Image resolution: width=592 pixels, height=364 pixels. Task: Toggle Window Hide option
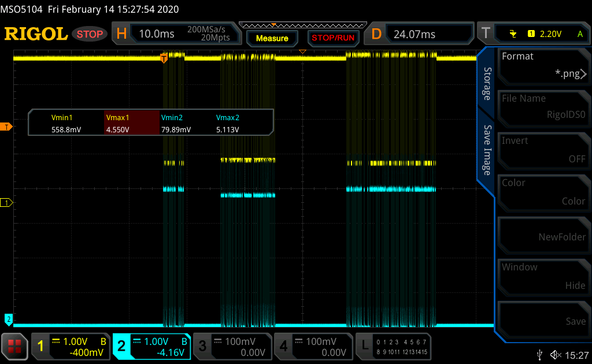coord(543,277)
